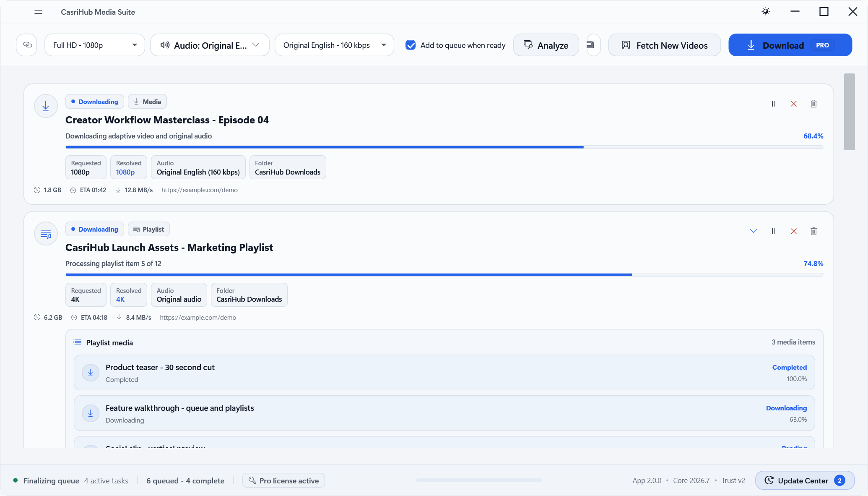This screenshot has width=868, height=496.
Task: Toggle the light/dark theme sun icon
Action: click(766, 12)
